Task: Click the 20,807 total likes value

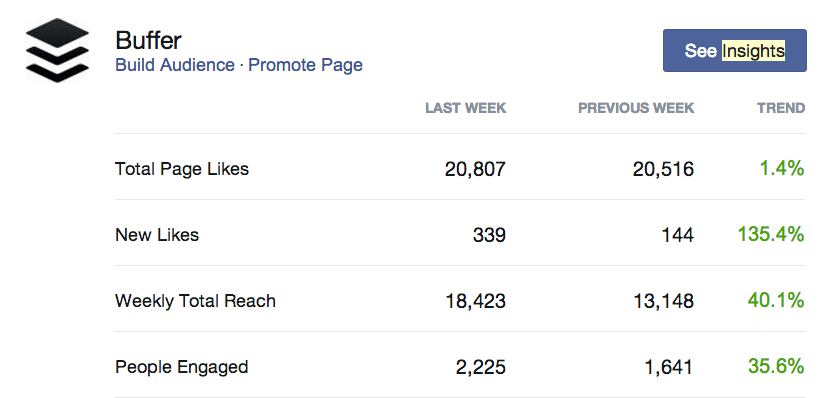Action: point(475,169)
